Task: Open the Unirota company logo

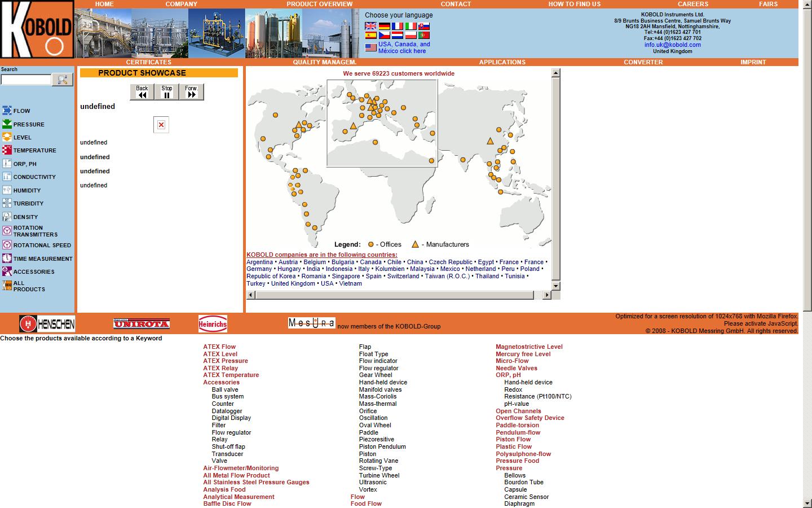Action: pyautogui.click(x=142, y=323)
